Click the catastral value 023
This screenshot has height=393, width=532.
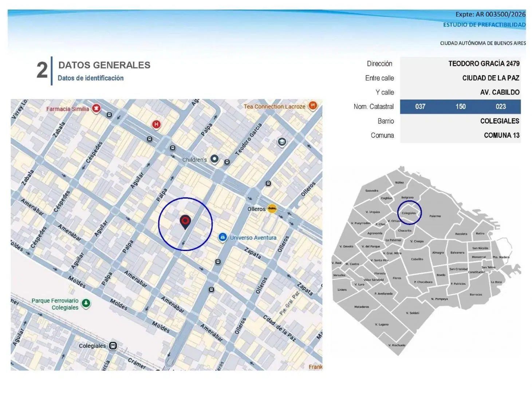coord(501,107)
